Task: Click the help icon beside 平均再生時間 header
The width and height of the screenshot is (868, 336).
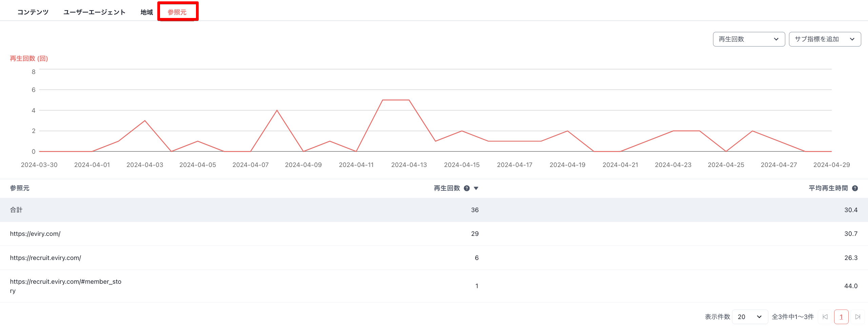Action: [x=856, y=188]
